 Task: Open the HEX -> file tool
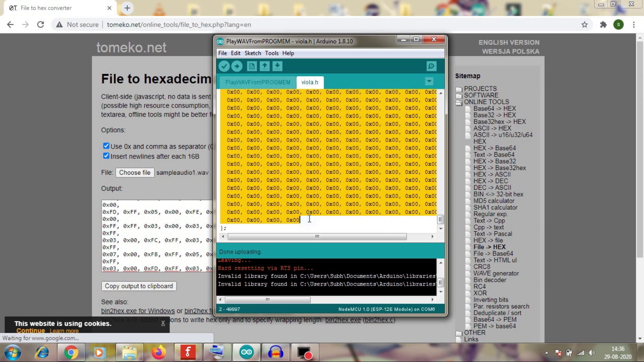coord(488,241)
